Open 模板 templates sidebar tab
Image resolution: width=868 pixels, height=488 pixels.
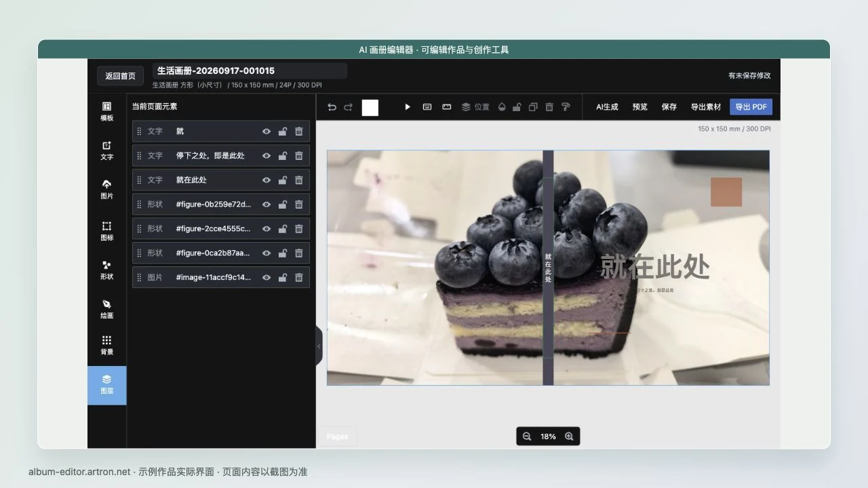(106, 112)
